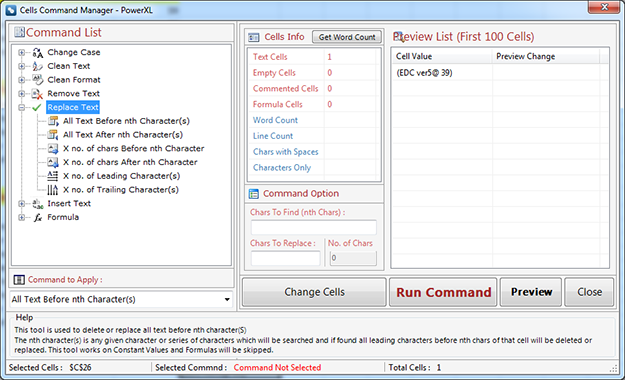Click the Empty Cells info row

(x=314, y=73)
